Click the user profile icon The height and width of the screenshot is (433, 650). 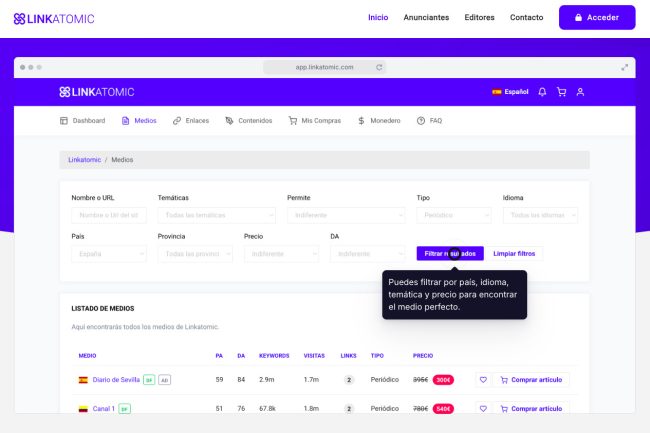pyautogui.click(x=580, y=92)
